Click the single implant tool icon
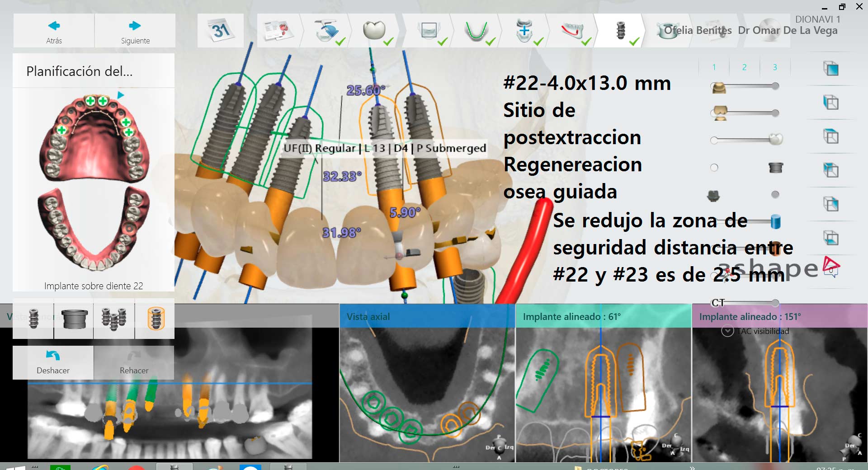This screenshot has height=470, width=868. [x=33, y=319]
